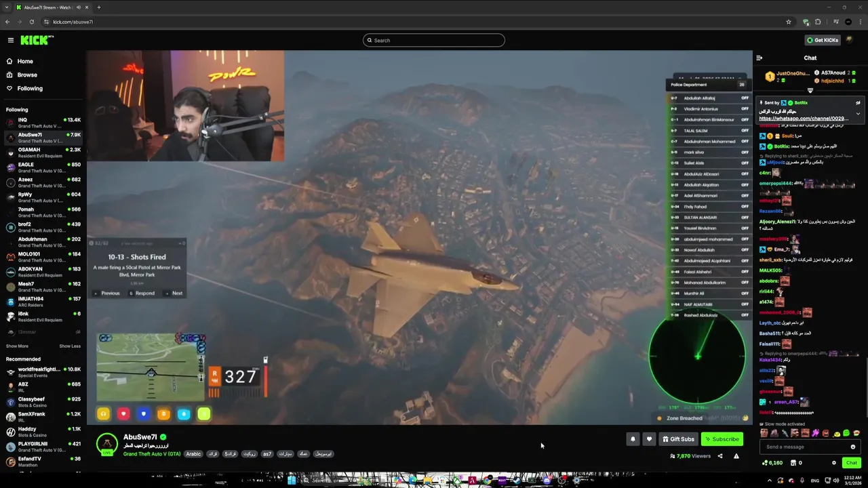Open INQ channel in Following list
The height and width of the screenshot is (488, 868).
pos(43,123)
